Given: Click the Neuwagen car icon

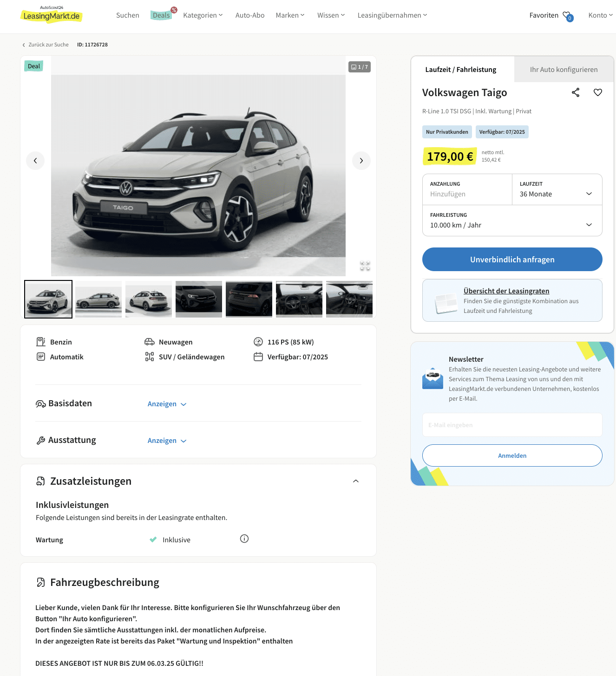Looking at the screenshot, I should (x=150, y=342).
